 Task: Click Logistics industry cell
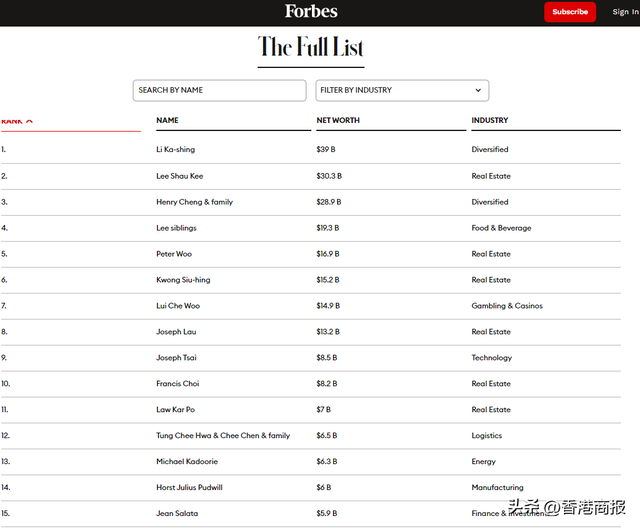[487, 436]
